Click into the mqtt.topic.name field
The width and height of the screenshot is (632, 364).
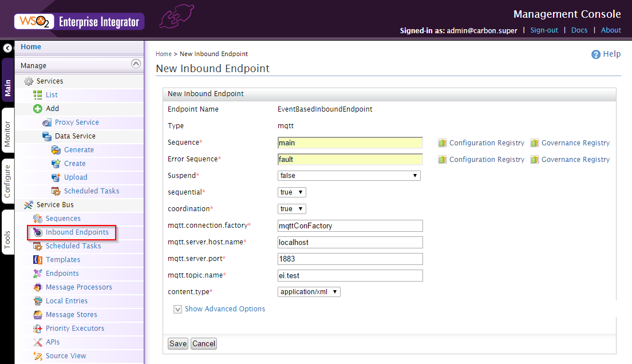[350, 276]
